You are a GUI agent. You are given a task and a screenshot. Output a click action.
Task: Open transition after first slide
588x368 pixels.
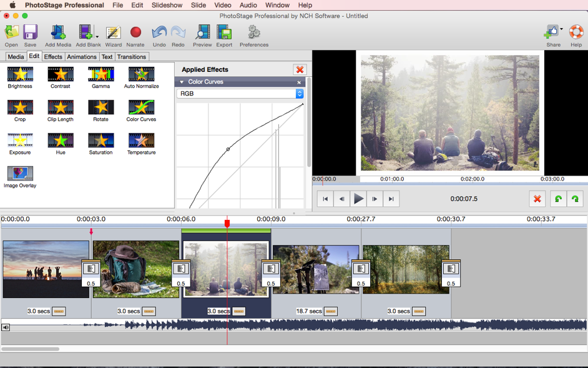pyautogui.click(x=91, y=273)
